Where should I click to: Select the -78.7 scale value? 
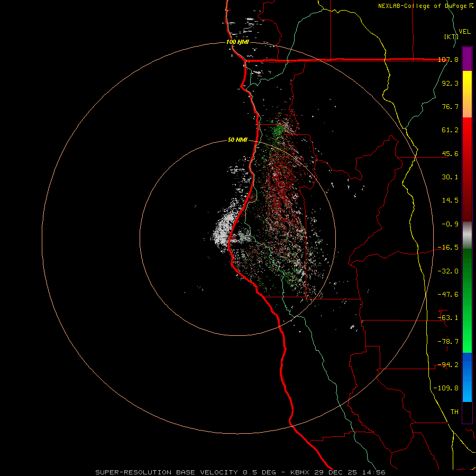tap(448, 342)
